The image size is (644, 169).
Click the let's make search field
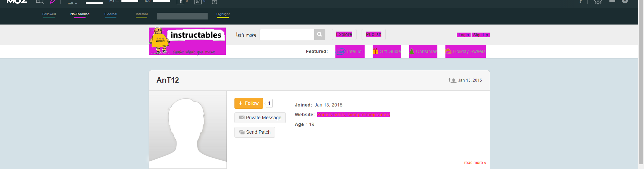[x=287, y=35]
